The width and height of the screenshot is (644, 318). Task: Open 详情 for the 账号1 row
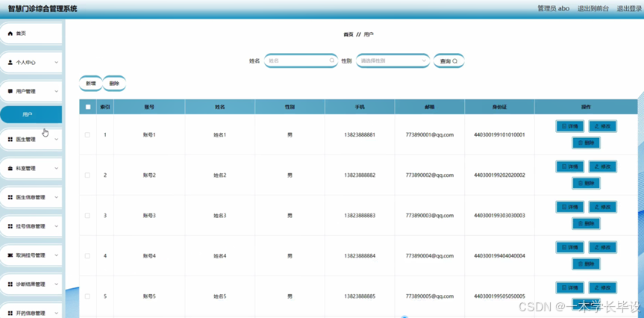click(570, 126)
